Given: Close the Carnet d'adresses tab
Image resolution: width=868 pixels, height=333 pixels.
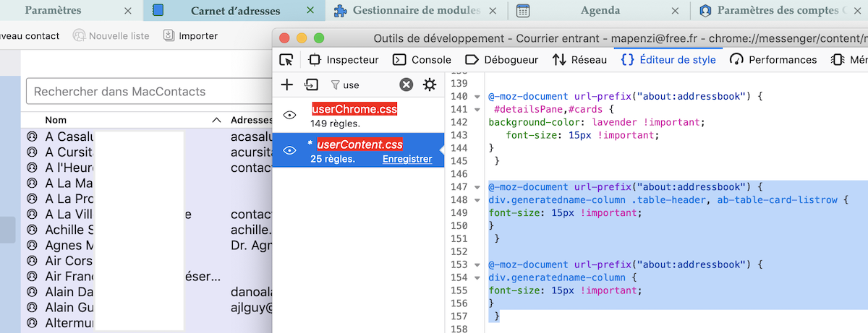Looking at the screenshot, I should pos(310,11).
